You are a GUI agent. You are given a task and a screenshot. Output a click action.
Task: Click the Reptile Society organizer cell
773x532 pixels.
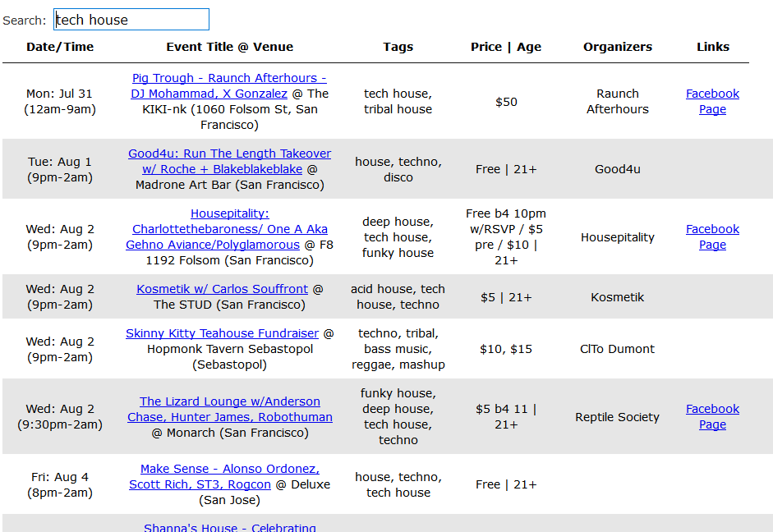click(617, 417)
